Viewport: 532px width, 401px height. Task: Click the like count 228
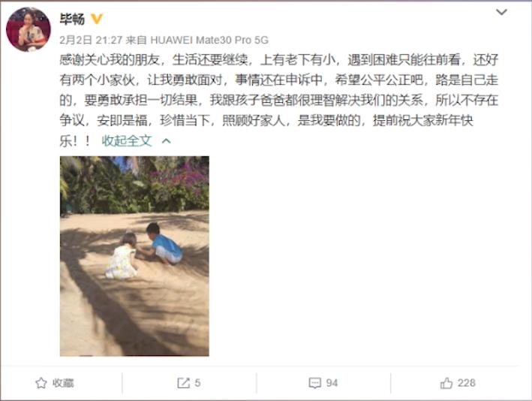pos(467,383)
